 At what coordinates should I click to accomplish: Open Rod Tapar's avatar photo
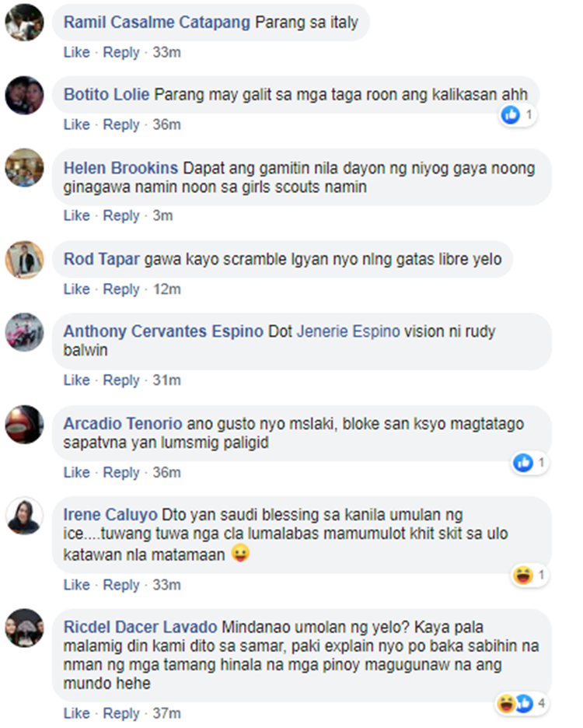tap(25, 260)
